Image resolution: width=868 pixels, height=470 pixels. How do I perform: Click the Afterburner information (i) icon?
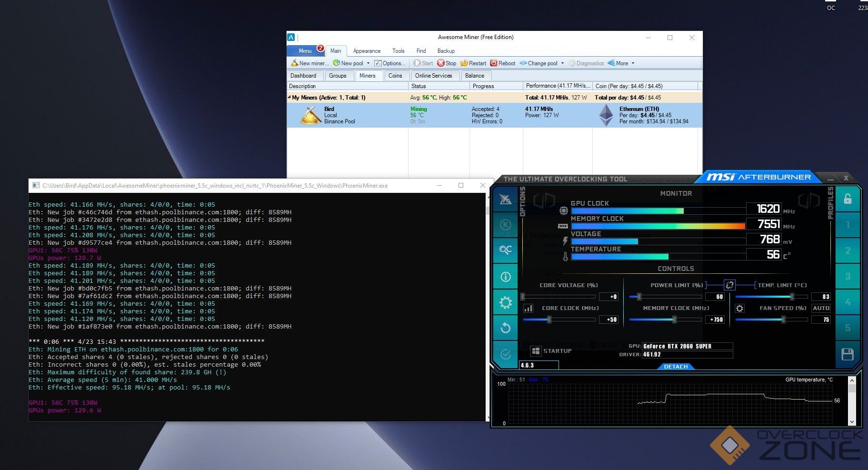(505, 277)
